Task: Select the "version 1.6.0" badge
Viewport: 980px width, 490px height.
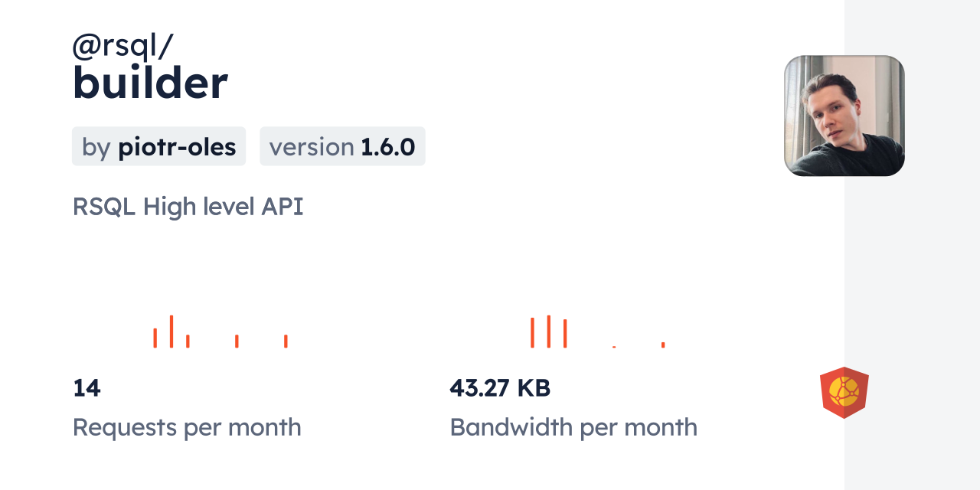Action: pyautogui.click(x=342, y=146)
